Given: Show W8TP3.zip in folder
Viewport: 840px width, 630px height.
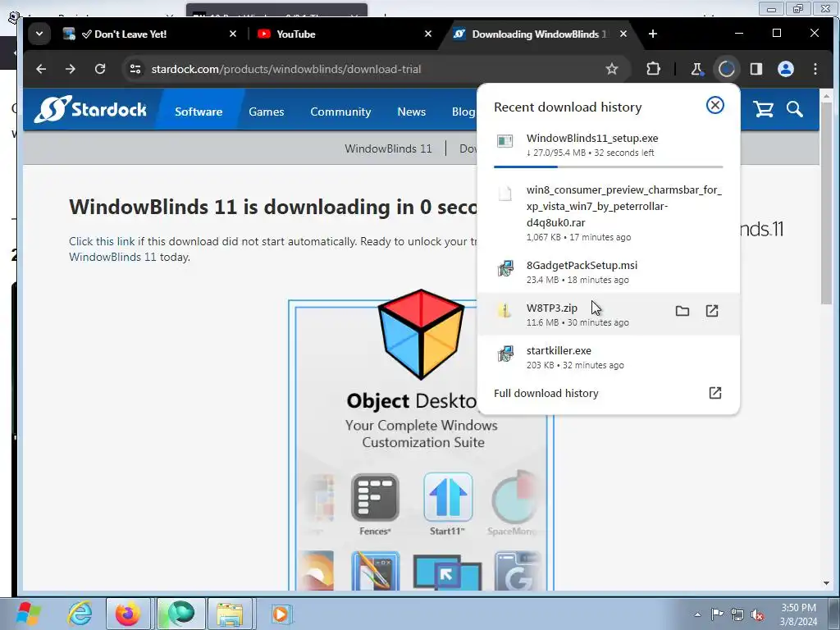Looking at the screenshot, I should [x=682, y=311].
